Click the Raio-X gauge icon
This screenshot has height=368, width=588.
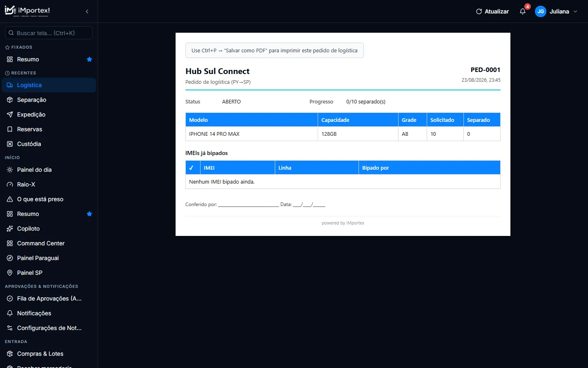click(x=10, y=184)
